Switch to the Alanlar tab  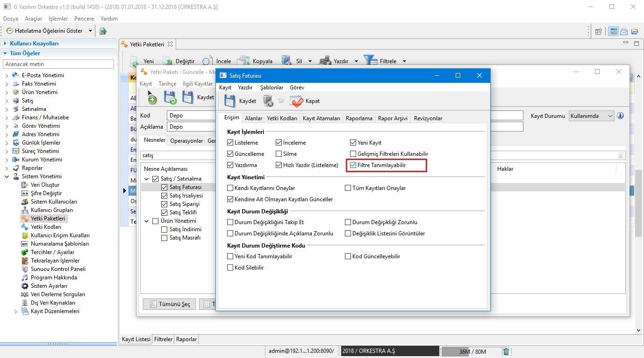tap(253, 118)
